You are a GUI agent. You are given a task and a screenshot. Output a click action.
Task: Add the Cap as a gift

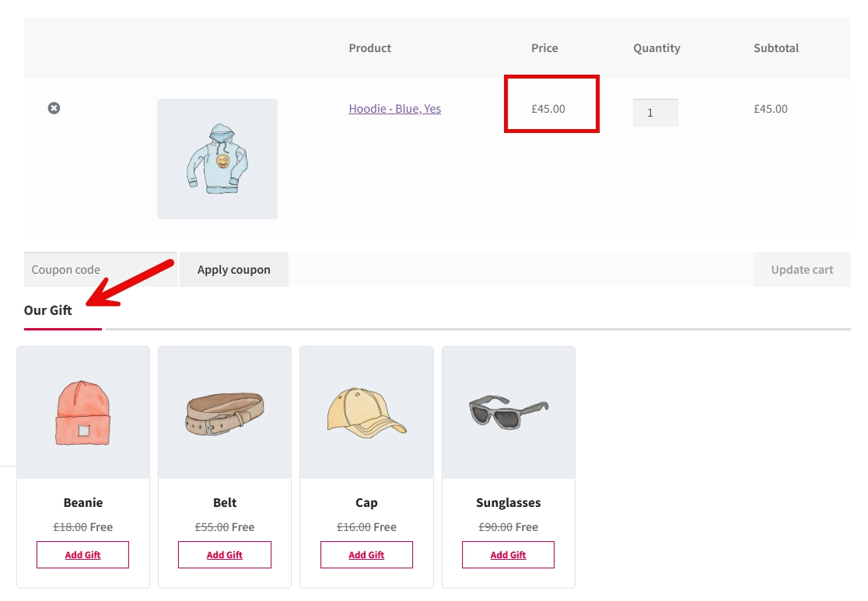coord(366,554)
